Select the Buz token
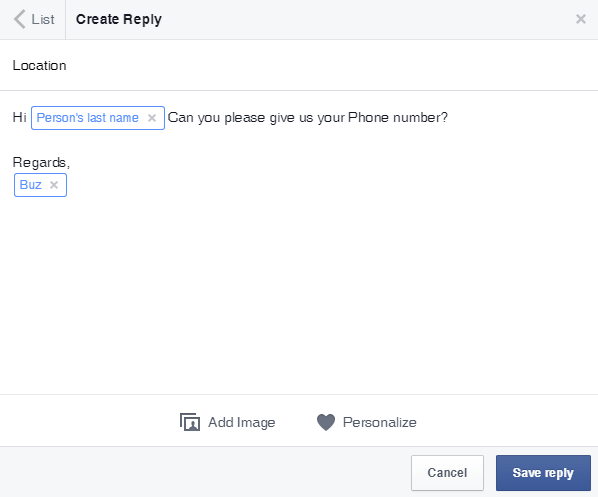 (31, 185)
